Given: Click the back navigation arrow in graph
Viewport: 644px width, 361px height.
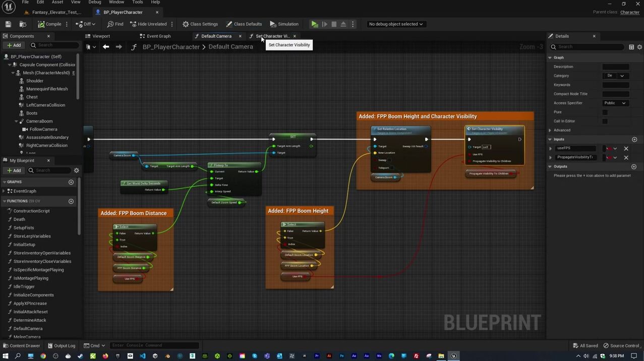Looking at the screenshot, I should (106, 47).
